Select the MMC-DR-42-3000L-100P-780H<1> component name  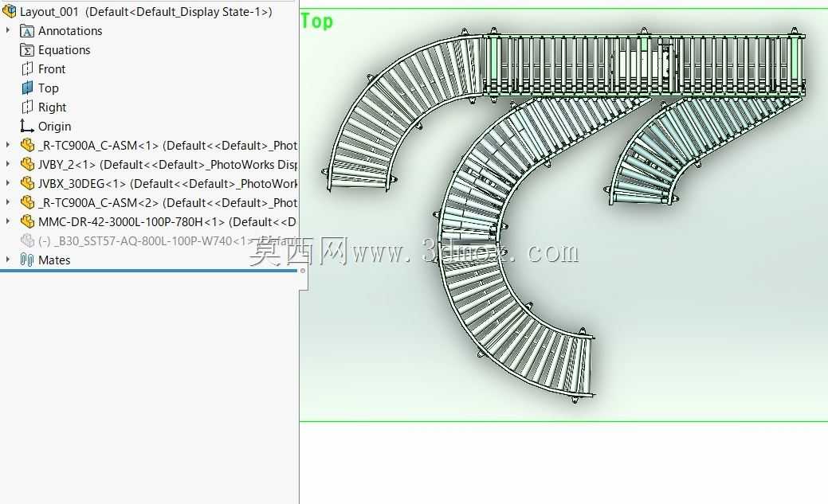pyautogui.click(x=167, y=221)
